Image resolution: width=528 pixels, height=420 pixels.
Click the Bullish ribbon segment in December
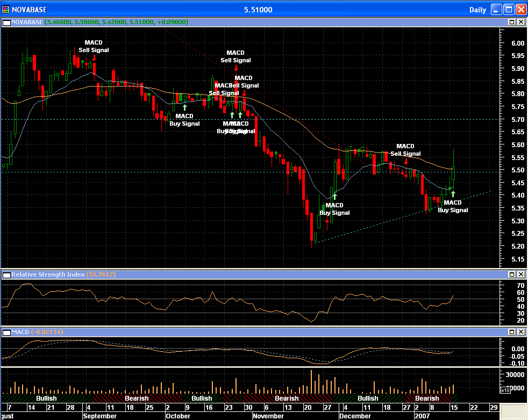click(x=368, y=398)
